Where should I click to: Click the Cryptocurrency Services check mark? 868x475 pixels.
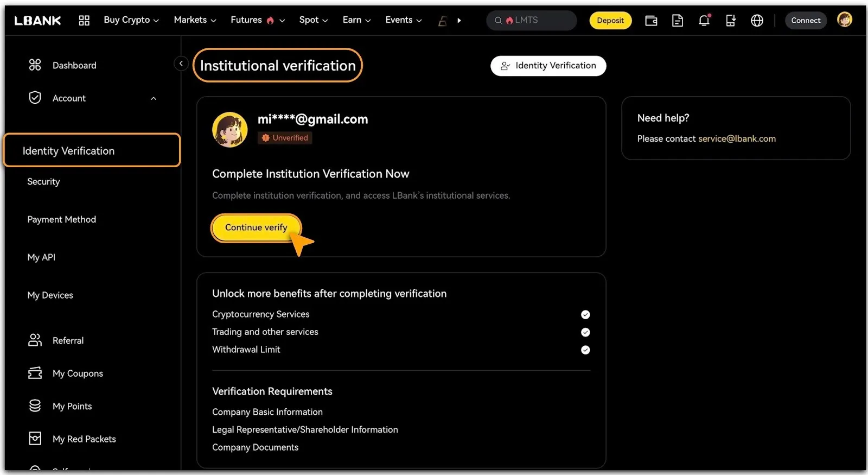point(585,314)
